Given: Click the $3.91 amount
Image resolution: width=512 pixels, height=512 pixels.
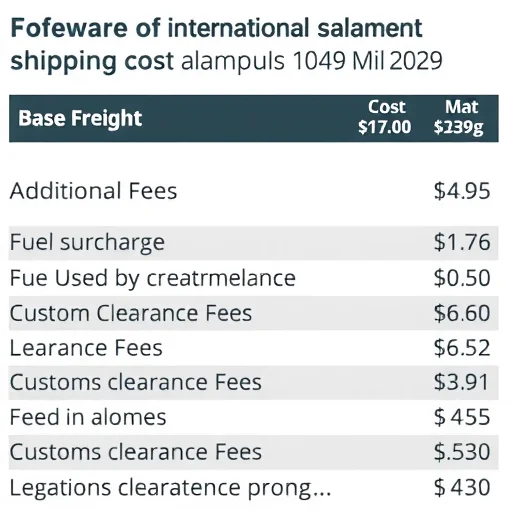Looking at the screenshot, I should [461, 382].
